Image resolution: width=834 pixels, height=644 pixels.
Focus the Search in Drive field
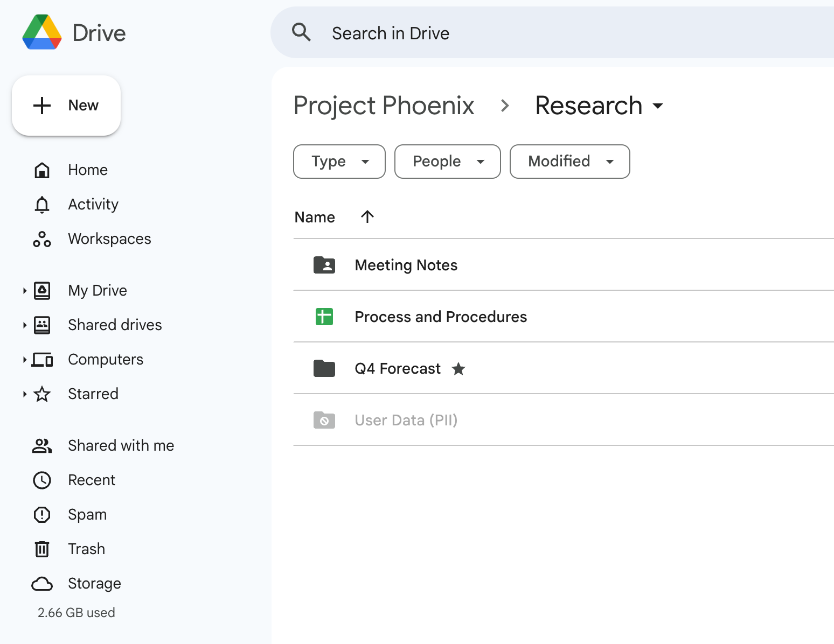tap(552, 32)
